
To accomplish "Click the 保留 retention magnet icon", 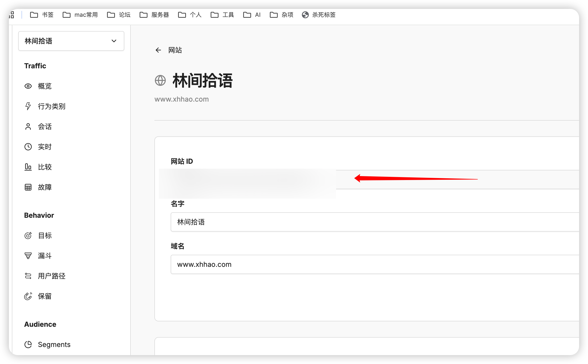I will (28, 296).
